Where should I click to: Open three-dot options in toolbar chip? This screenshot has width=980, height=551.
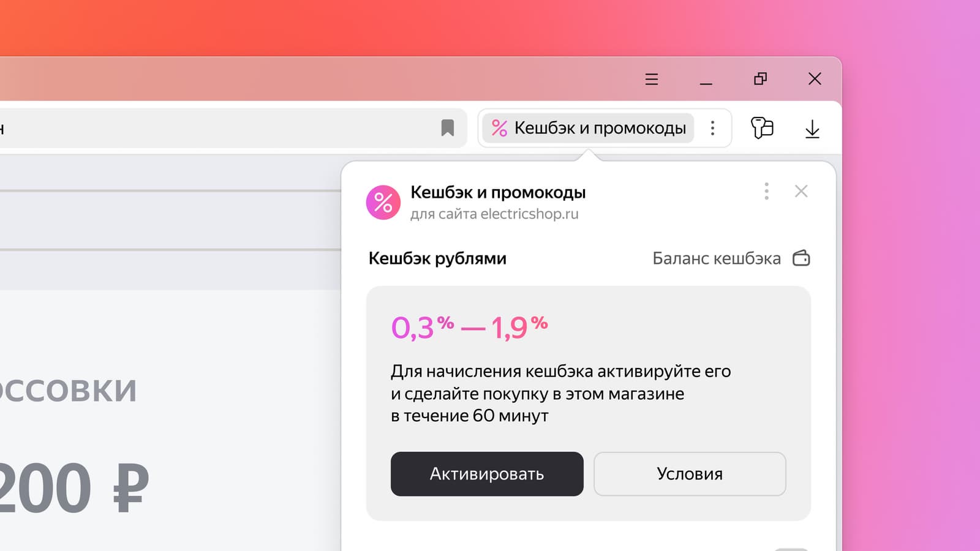tap(712, 128)
